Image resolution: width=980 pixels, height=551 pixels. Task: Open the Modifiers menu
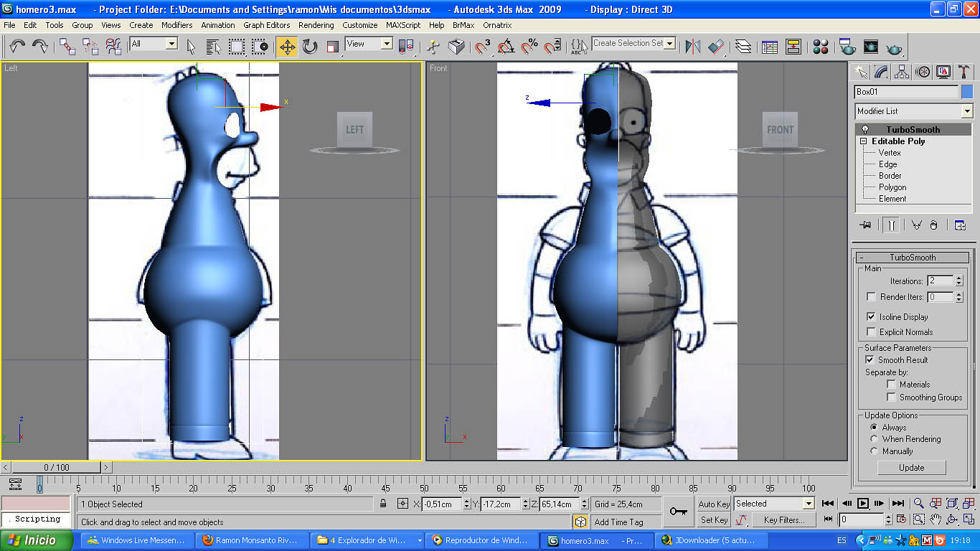pyautogui.click(x=176, y=25)
